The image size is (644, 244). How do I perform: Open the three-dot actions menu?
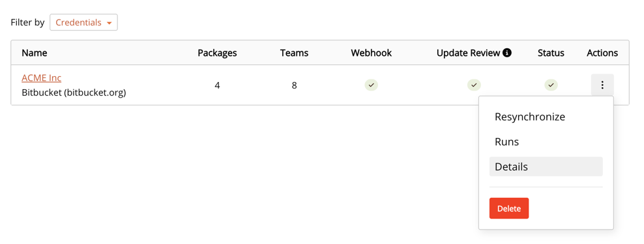click(602, 85)
